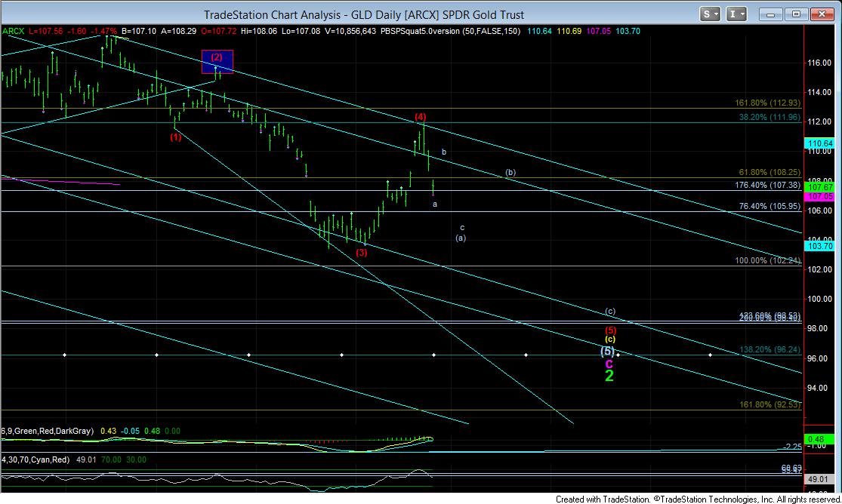
Task: Select the lowercase a wave label
Action: (435, 204)
